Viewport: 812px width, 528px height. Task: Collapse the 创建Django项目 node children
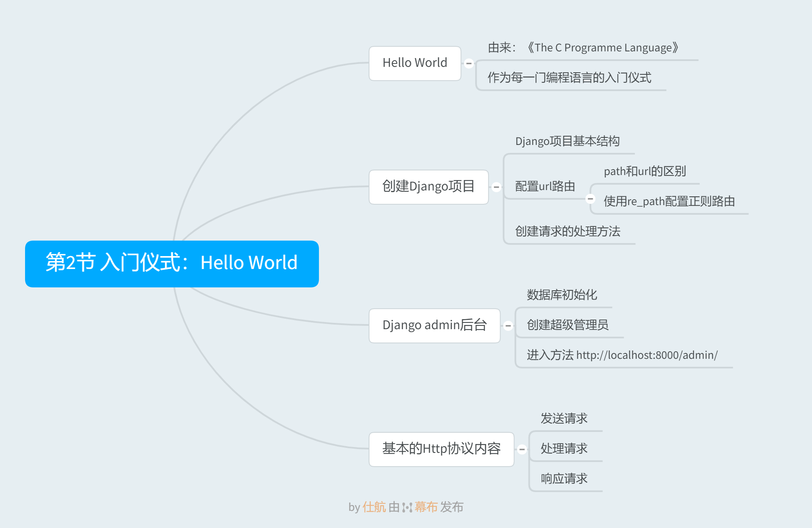tap(496, 187)
